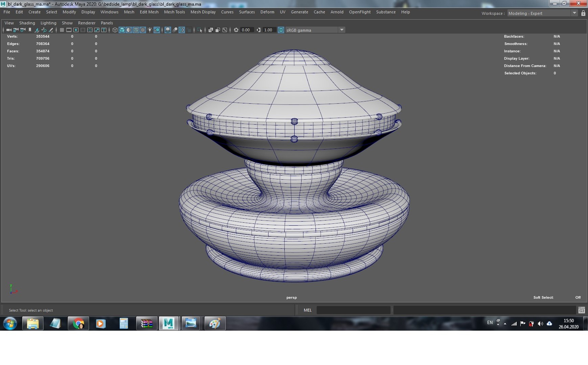Click the Lock Camera icon
Image resolution: width=588 pixels, height=365 pixels.
pos(16,30)
